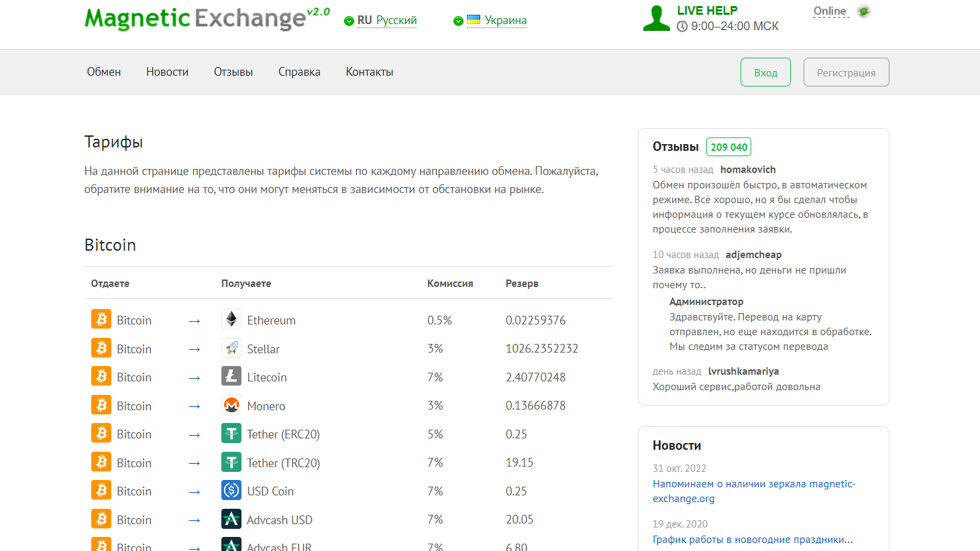Click the Stellar rocket icon

coord(231,348)
